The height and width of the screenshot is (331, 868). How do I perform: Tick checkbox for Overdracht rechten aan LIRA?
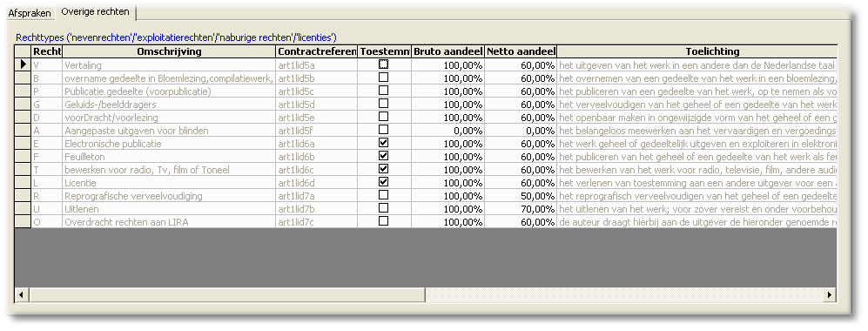pyautogui.click(x=383, y=221)
